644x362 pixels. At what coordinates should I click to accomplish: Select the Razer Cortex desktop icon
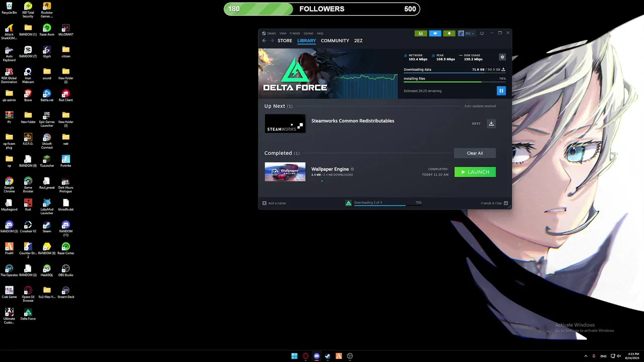coord(65,248)
